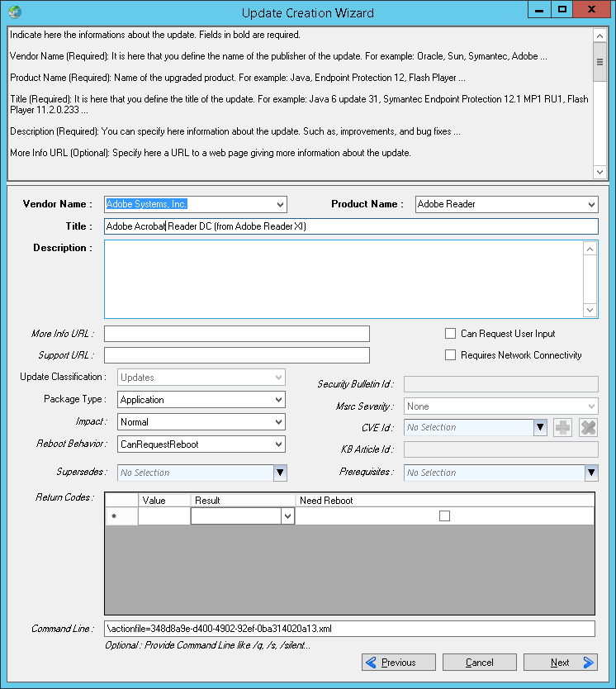Proceed with the Next button
The image size is (616, 689).
[560, 663]
